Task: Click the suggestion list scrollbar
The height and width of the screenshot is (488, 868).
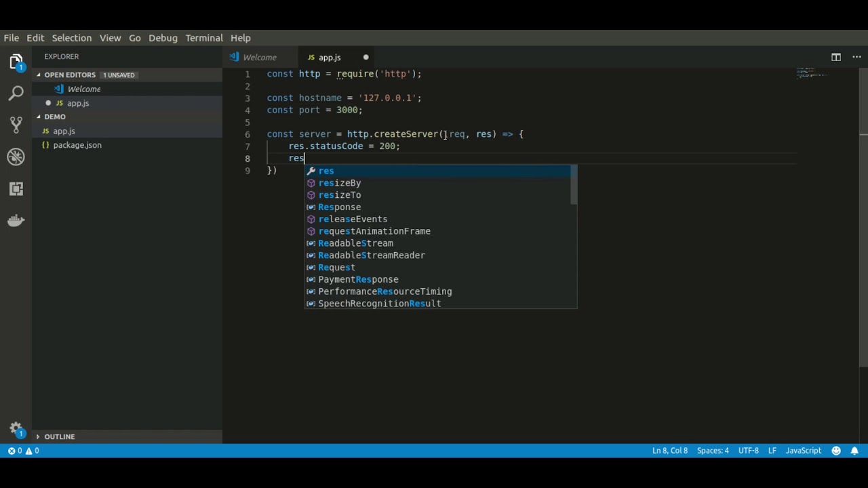Action: pos(574,185)
